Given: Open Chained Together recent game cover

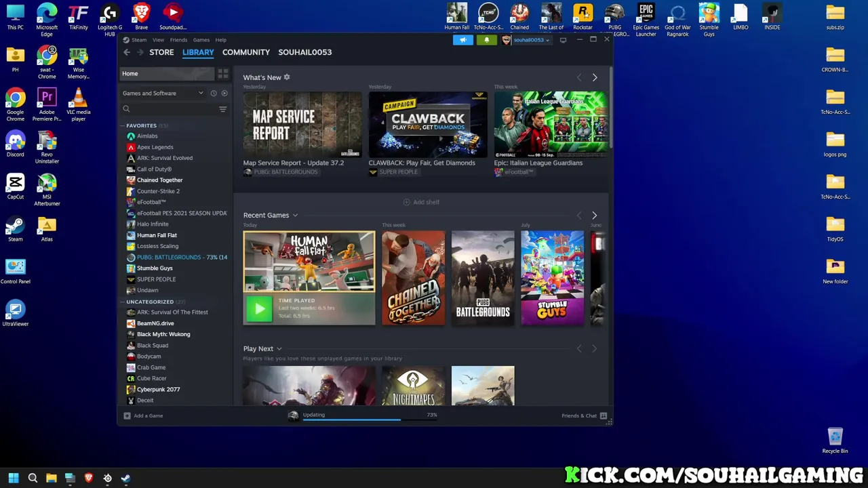Looking at the screenshot, I should pos(413,278).
